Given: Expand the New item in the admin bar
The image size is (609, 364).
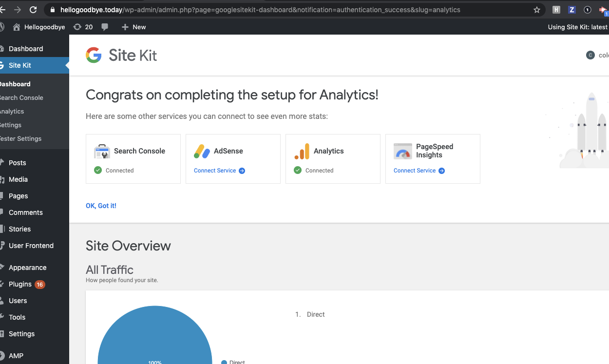Looking at the screenshot, I should point(133,27).
